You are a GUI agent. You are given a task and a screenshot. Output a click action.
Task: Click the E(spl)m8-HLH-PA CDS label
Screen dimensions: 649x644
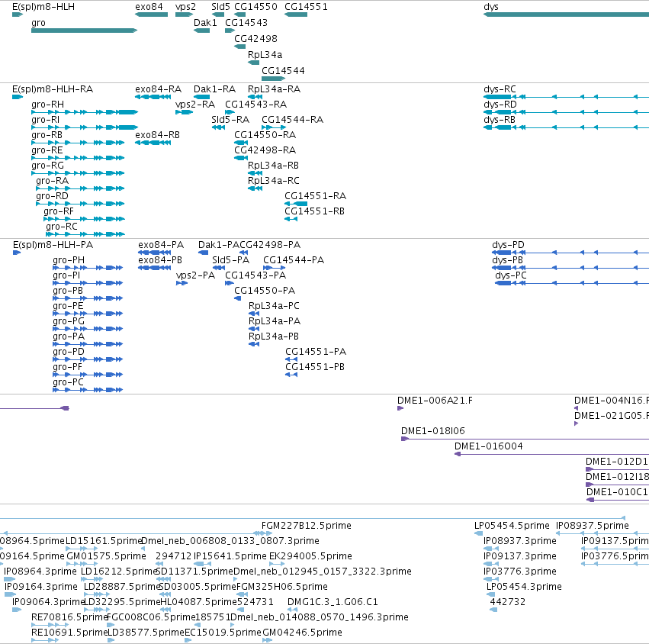point(53,245)
